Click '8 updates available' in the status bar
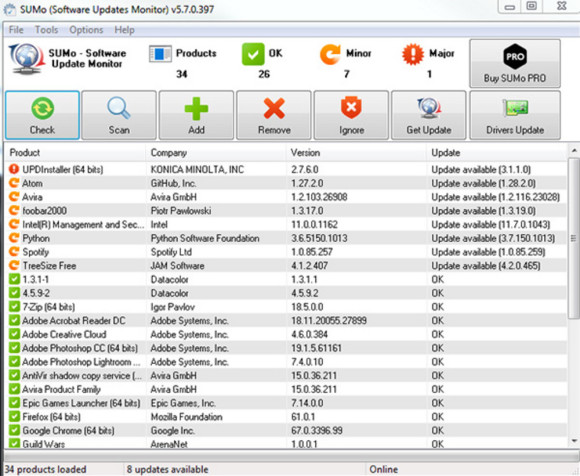Screen dimensions: 580x476 [x=167, y=469]
